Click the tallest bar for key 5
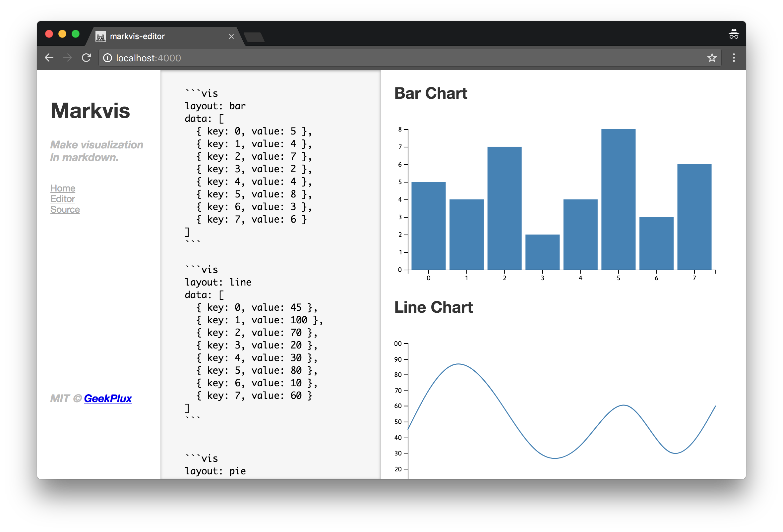The image size is (783, 532). point(618,199)
